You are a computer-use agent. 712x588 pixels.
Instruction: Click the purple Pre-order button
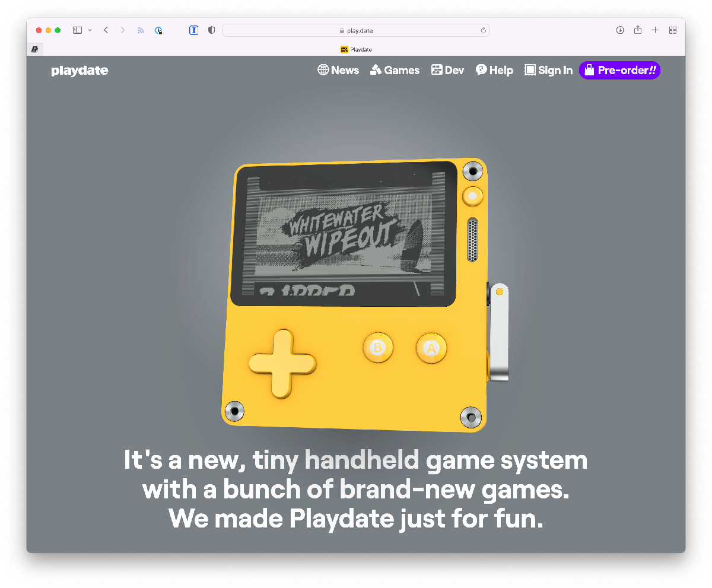coord(619,70)
